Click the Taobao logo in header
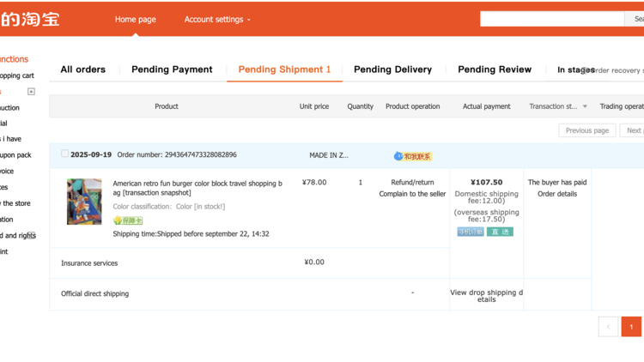 tap(29, 19)
